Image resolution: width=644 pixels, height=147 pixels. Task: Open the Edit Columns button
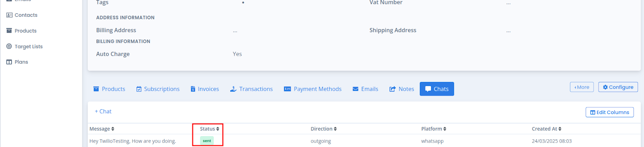[609, 112]
